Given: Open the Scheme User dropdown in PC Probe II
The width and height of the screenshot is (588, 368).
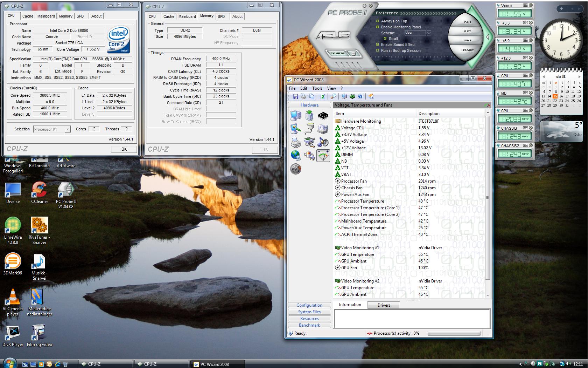Looking at the screenshot, I should pos(428,33).
